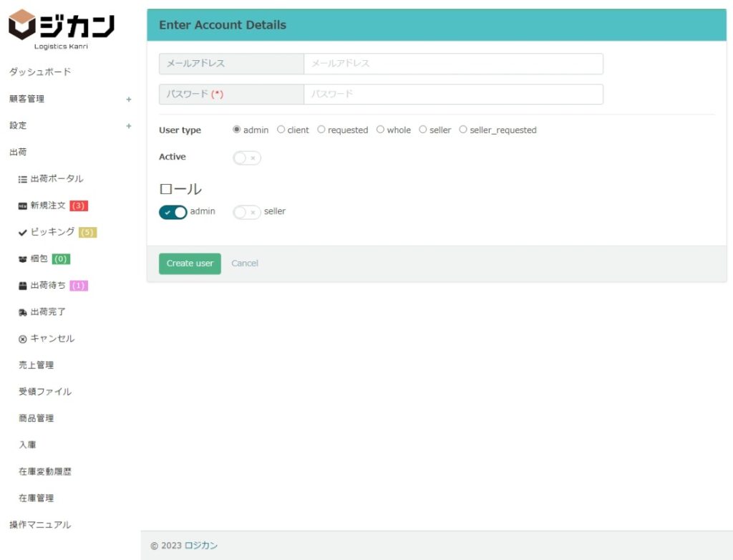Open キャンセル circle-x icon item
The width and height of the screenshot is (733, 560).
(x=47, y=339)
